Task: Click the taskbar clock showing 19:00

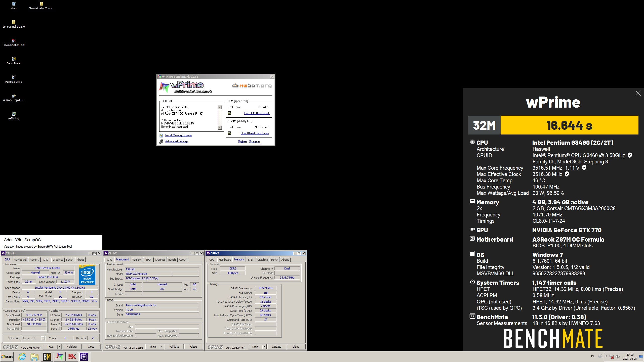Action: pyautogui.click(x=630, y=357)
